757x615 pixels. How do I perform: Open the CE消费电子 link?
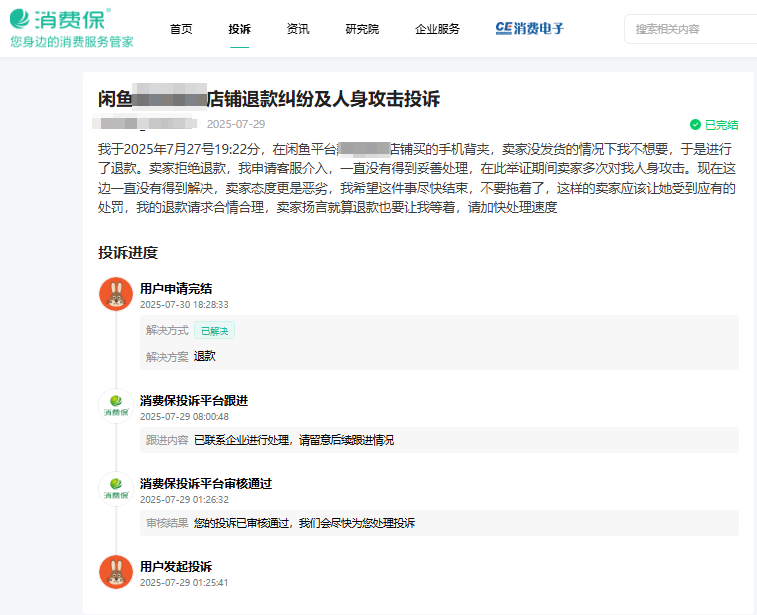point(530,28)
